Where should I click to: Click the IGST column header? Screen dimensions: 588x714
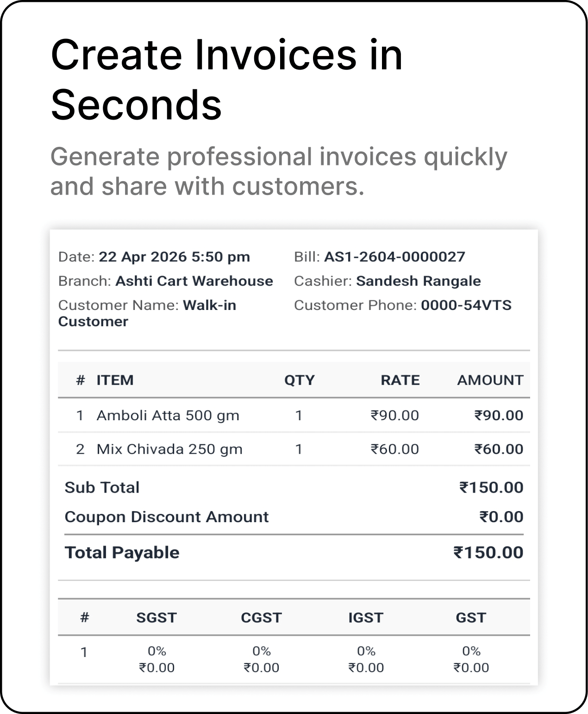point(366,618)
